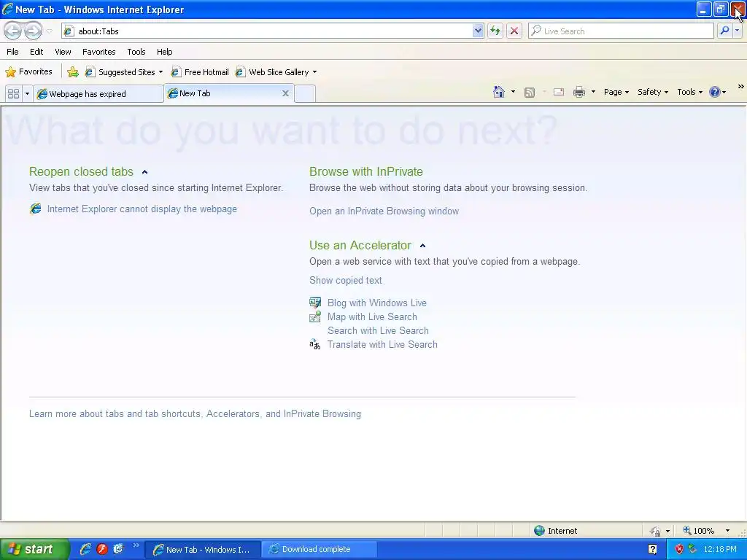Expand command bar overflow chevron
This screenshot has width=747, height=560.
pyautogui.click(x=740, y=87)
